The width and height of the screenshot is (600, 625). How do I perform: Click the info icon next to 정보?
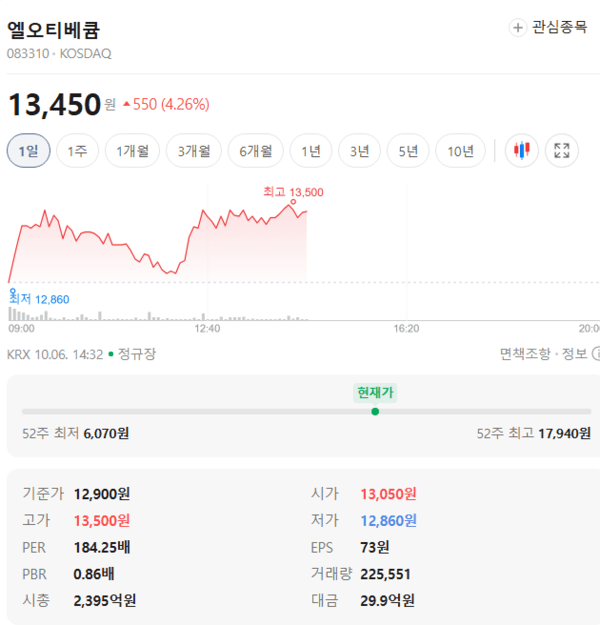tap(596, 354)
